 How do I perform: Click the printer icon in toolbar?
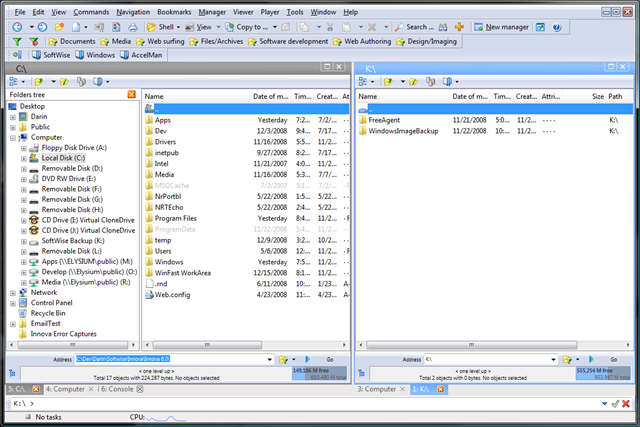click(x=133, y=27)
